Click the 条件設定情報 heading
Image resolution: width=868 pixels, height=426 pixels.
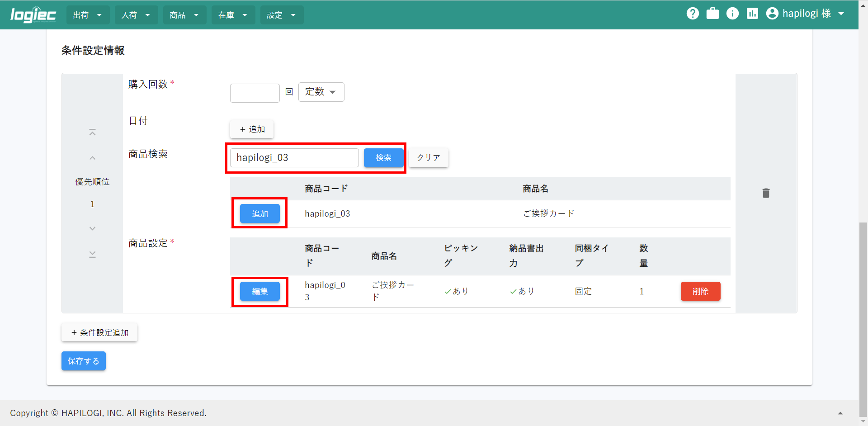pos(93,50)
